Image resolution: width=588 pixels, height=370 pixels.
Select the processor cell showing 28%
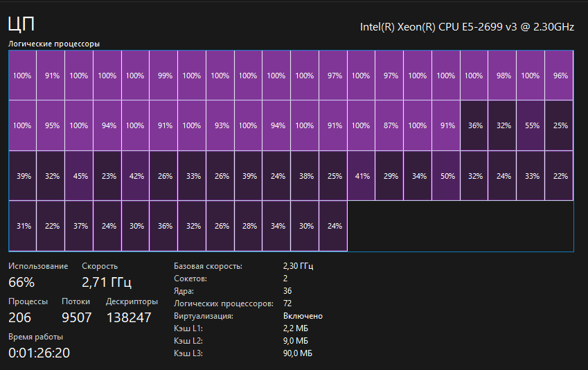point(248,226)
